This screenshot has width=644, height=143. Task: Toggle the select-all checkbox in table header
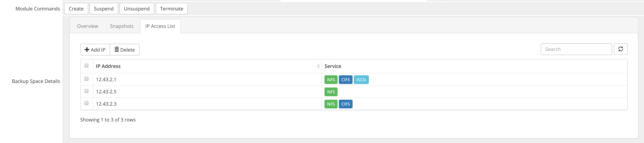click(87, 66)
